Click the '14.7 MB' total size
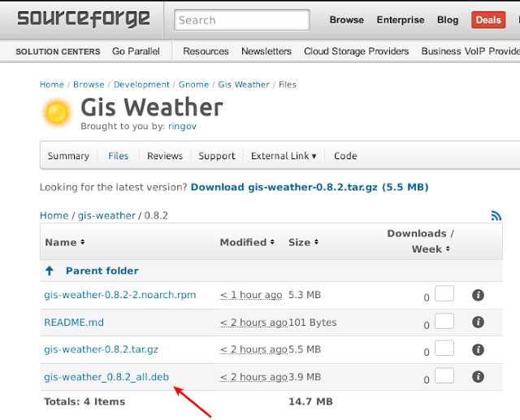Viewport: 520px width, 420px height. [310, 401]
